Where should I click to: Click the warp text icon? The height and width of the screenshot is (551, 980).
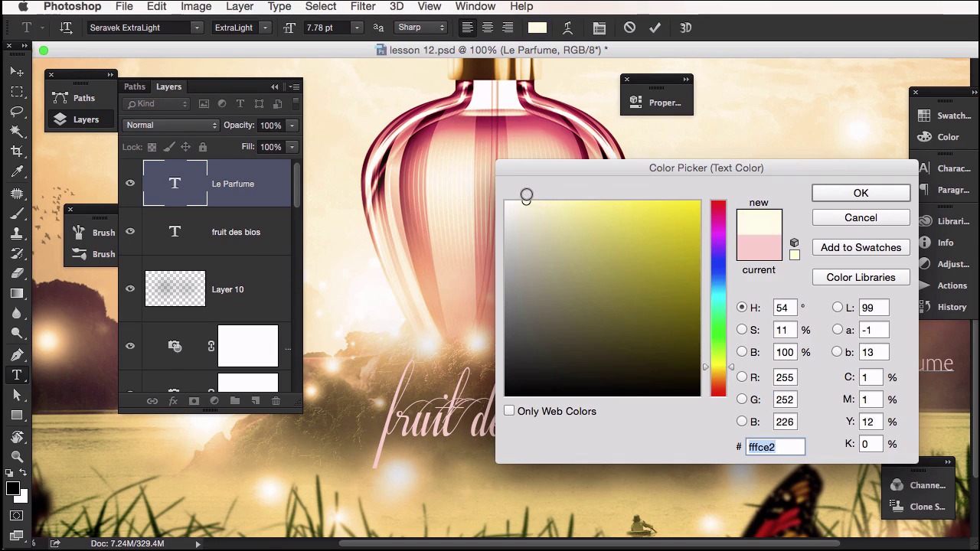(x=567, y=28)
